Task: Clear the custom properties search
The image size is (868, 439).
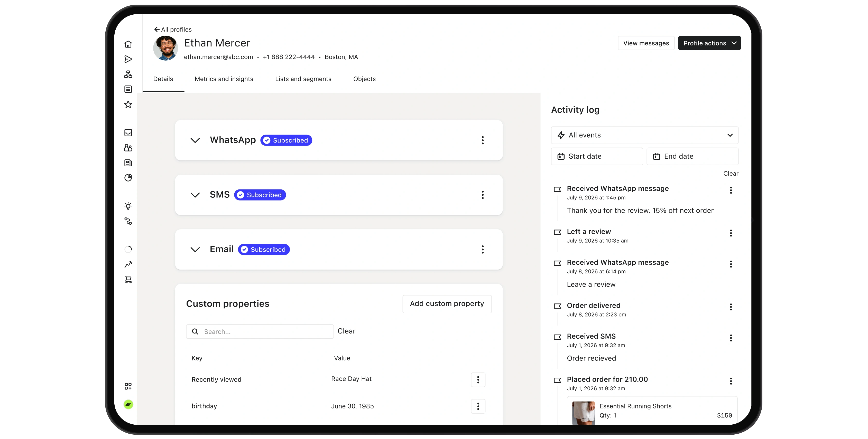Action: point(346,331)
